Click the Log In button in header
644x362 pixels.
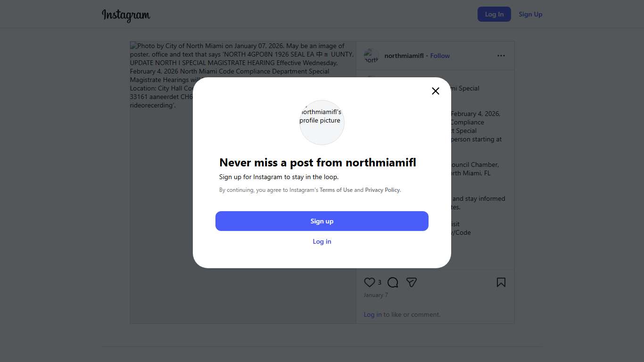click(494, 14)
